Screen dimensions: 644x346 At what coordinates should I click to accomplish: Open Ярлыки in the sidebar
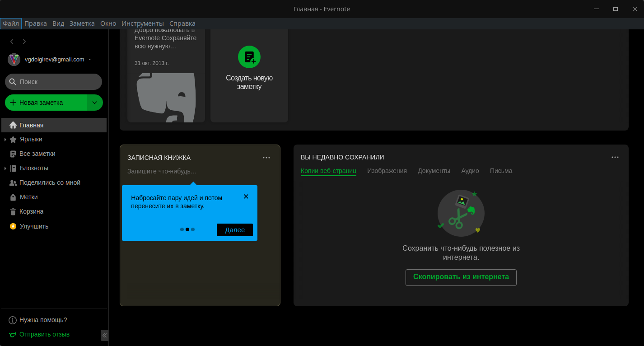(x=31, y=140)
